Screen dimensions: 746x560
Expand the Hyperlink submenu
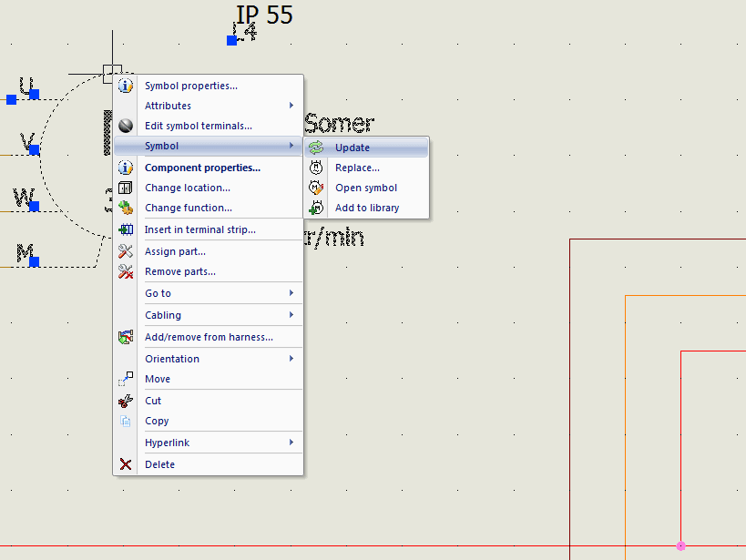pos(291,443)
